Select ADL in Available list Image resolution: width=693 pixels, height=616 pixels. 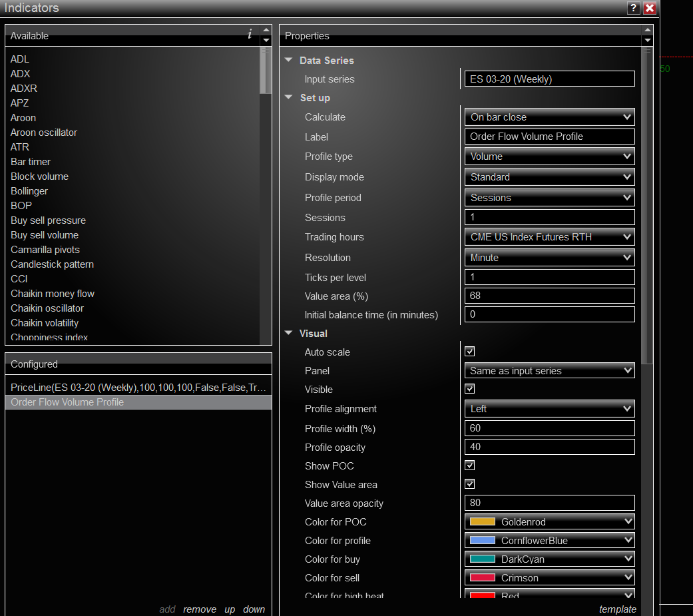[19, 59]
